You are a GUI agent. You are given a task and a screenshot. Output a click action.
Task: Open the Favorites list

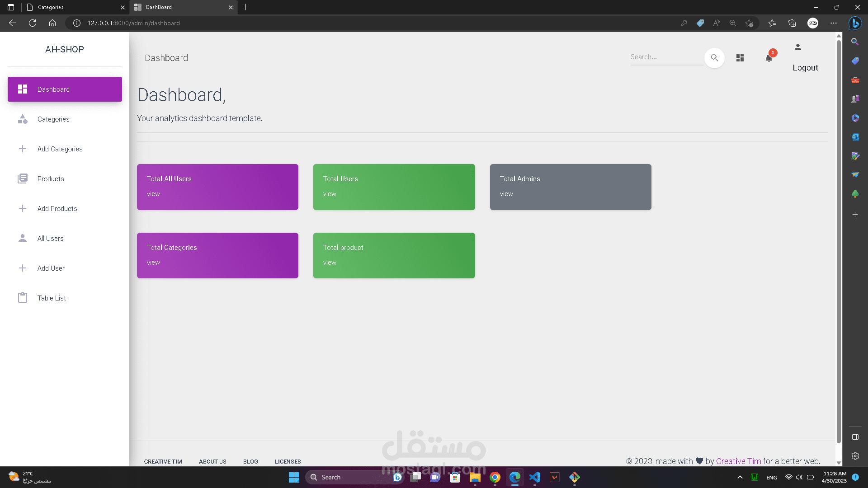pyautogui.click(x=772, y=23)
